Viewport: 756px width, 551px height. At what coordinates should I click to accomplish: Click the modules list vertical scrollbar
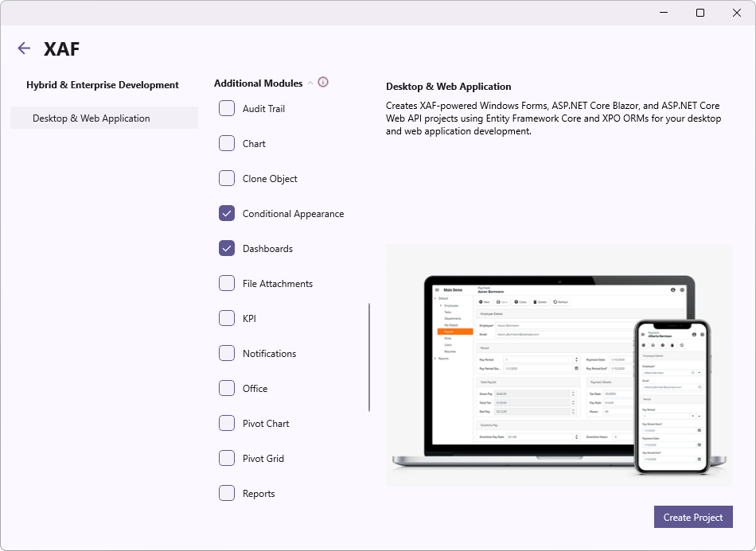click(368, 358)
